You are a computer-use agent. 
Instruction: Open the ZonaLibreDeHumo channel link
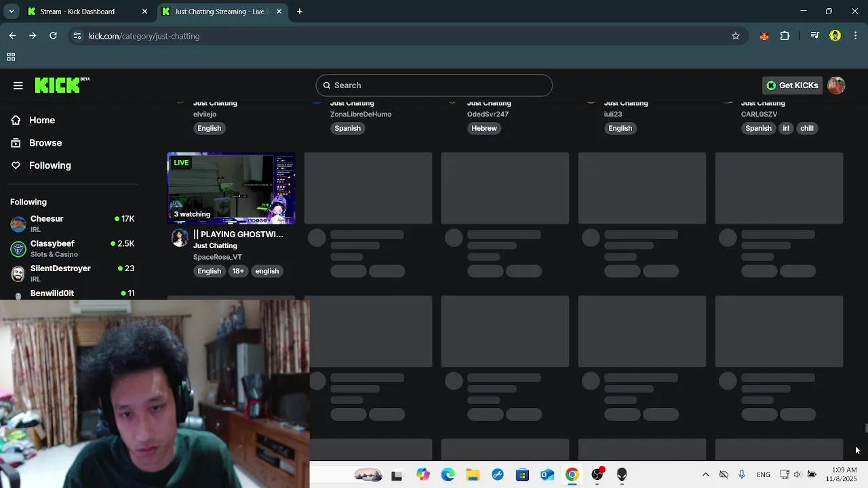(x=361, y=114)
